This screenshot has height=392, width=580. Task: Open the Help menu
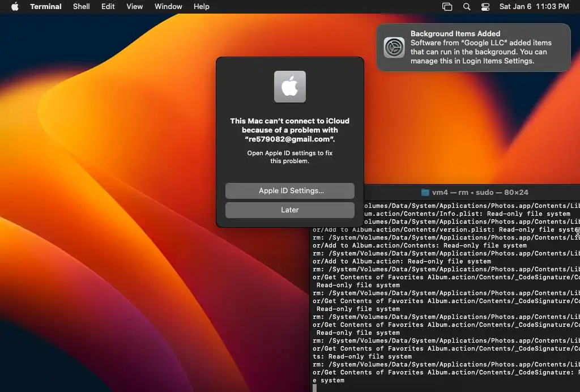[202, 6]
